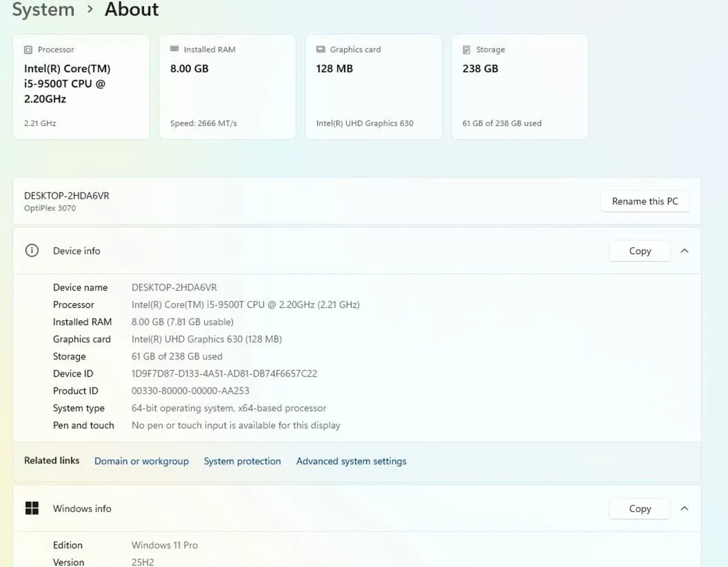Screen dimensions: 728x567
Task: Click the Speed: 2666 MT/s text
Action: point(203,123)
